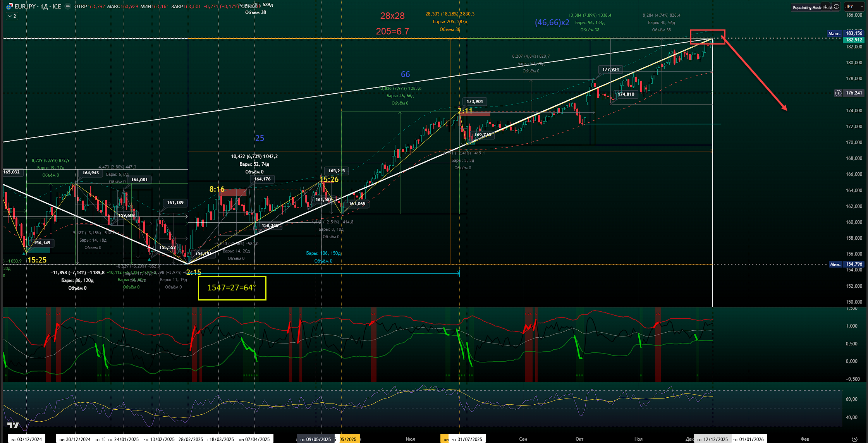Click the green 182,912 current price tag

tap(854, 40)
